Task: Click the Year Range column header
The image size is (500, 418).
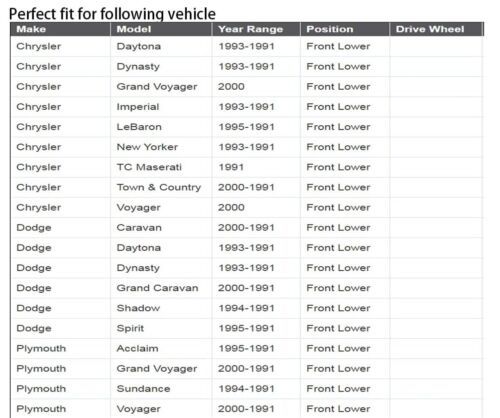Action: pyautogui.click(x=256, y=29)
